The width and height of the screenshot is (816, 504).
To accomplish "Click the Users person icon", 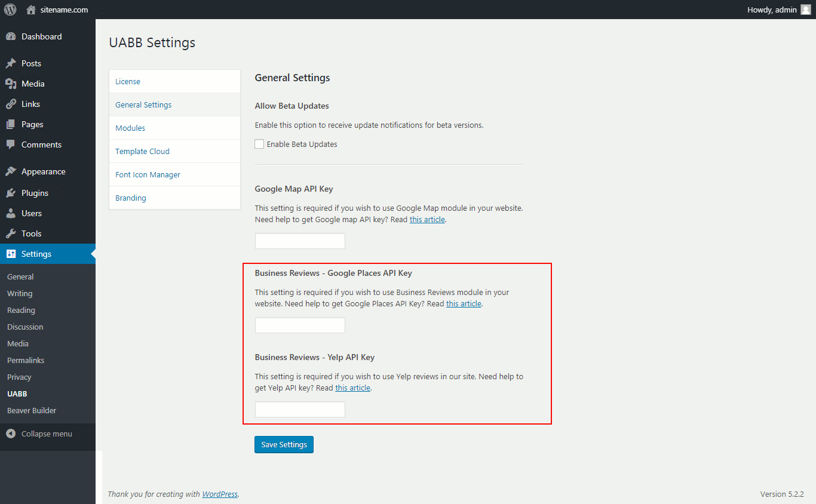I will pyautogui.click(x=11, y=213).
